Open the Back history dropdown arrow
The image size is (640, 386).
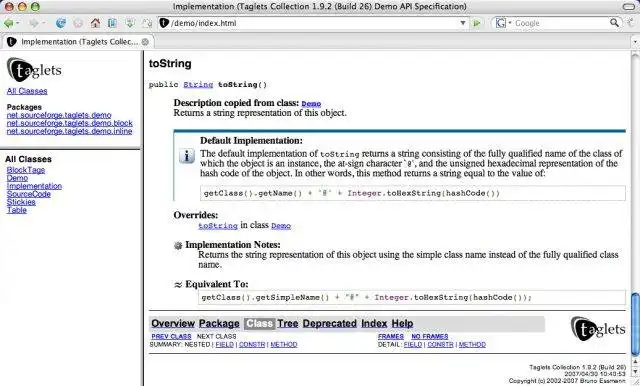pos(18,24)
